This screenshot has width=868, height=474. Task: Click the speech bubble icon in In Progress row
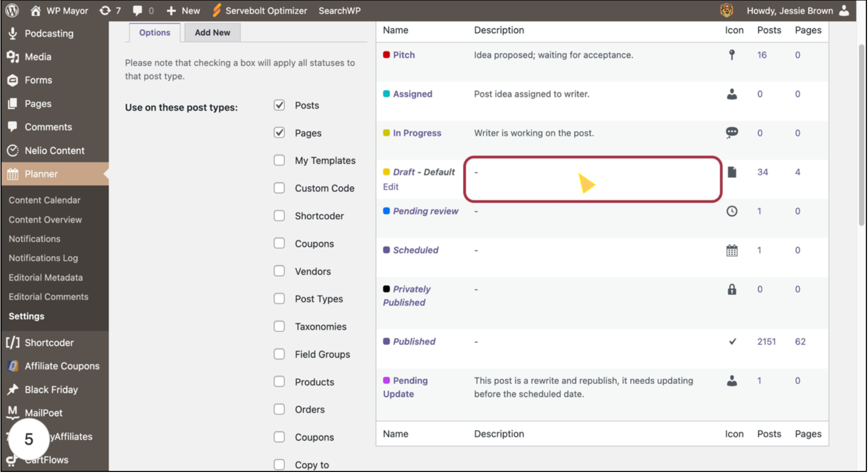(732, 133)
